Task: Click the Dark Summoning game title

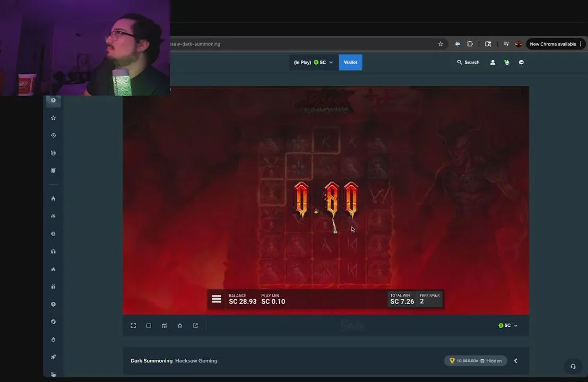Action: (x=151, y=361)
